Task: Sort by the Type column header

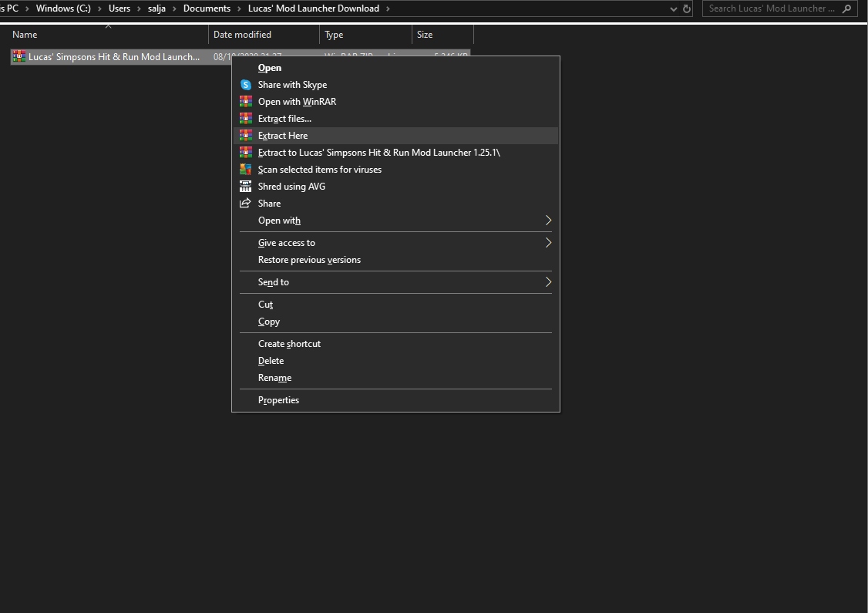Action: point(366,35)
